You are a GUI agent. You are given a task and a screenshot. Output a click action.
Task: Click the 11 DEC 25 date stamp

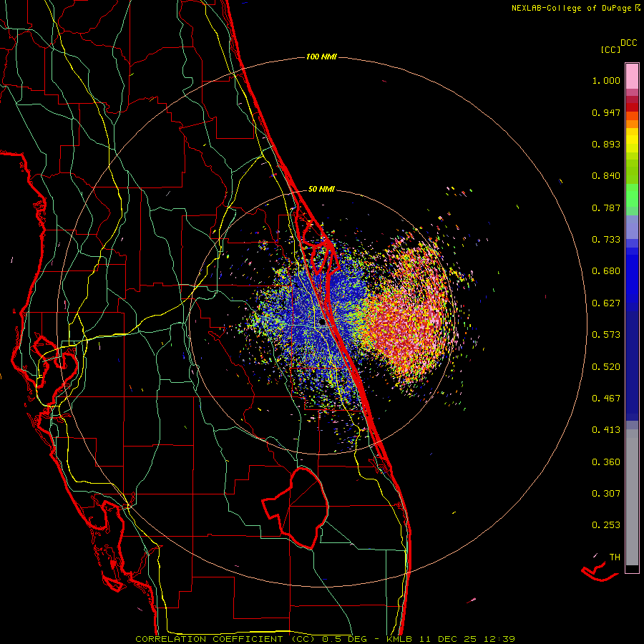(448, 639)
